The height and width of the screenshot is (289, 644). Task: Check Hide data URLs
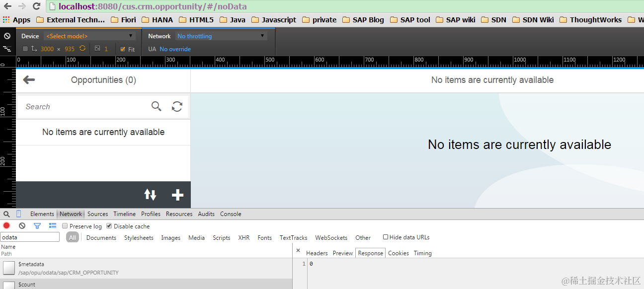tap(385, 237)
